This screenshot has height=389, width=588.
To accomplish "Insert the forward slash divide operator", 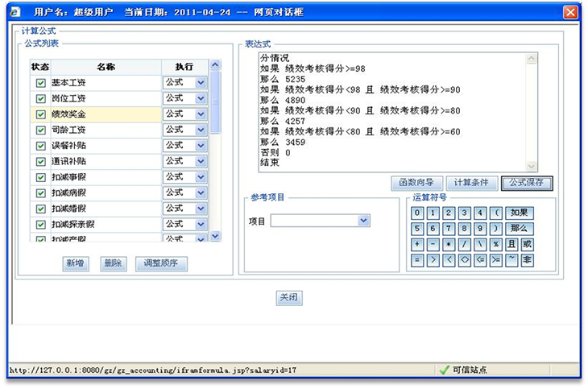I will (464, 245).
